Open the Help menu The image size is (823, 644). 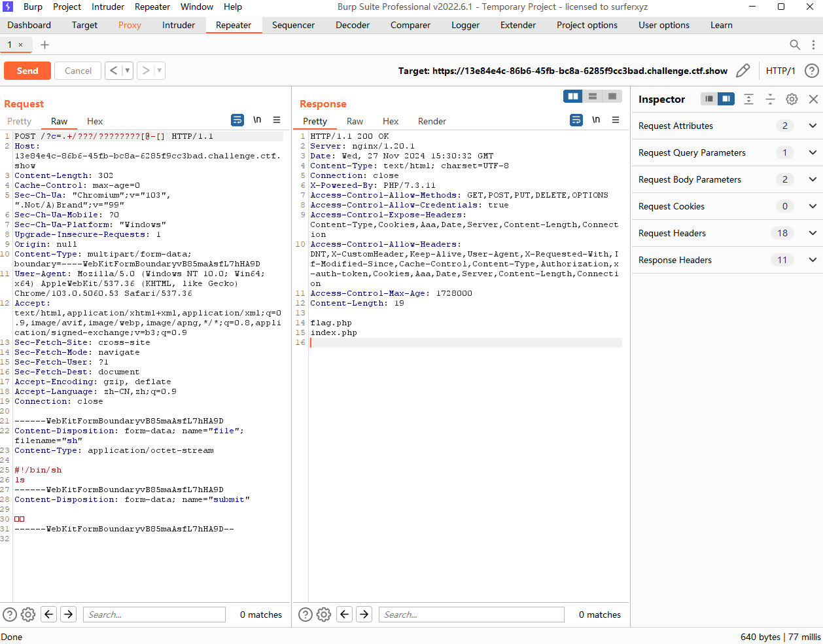233,7
